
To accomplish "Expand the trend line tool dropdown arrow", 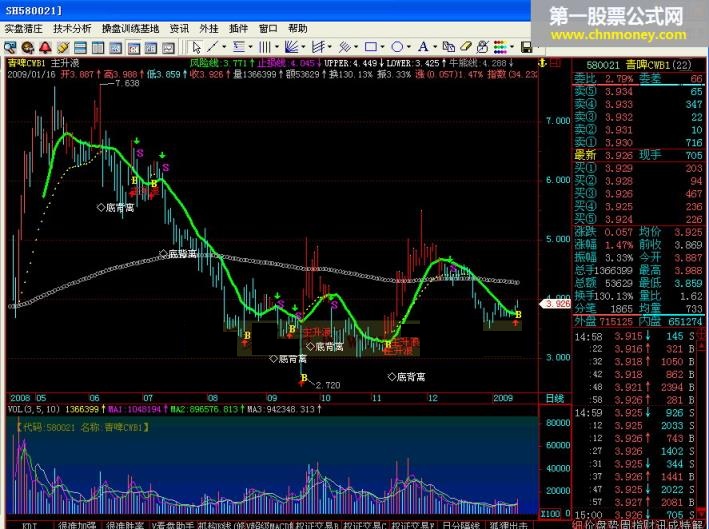I will click(224, 47).
